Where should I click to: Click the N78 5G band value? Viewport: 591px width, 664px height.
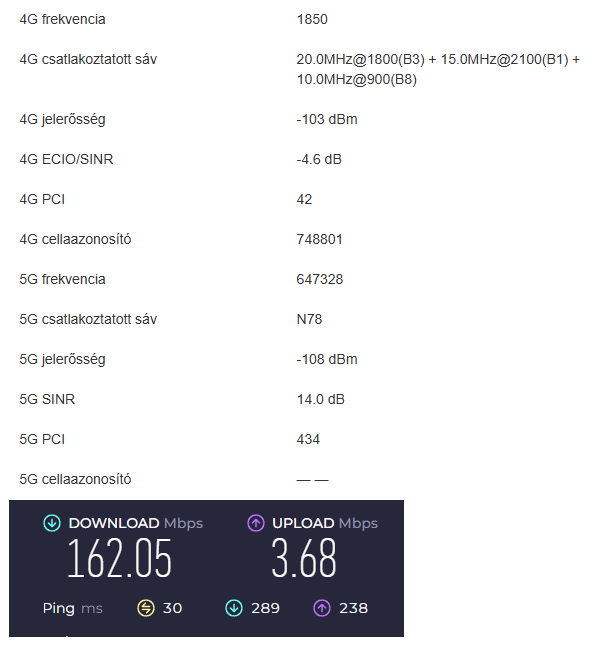click(309, 319)
